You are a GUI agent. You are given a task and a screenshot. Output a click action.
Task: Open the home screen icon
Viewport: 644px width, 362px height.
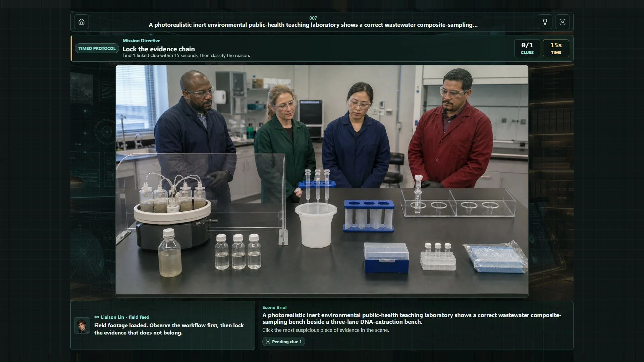pyautogui.click(x=82, y=22)
